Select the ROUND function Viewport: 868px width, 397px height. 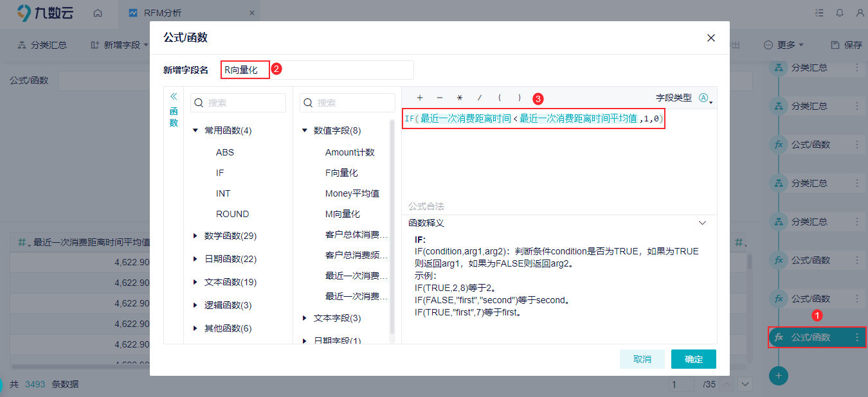point(232,214)
